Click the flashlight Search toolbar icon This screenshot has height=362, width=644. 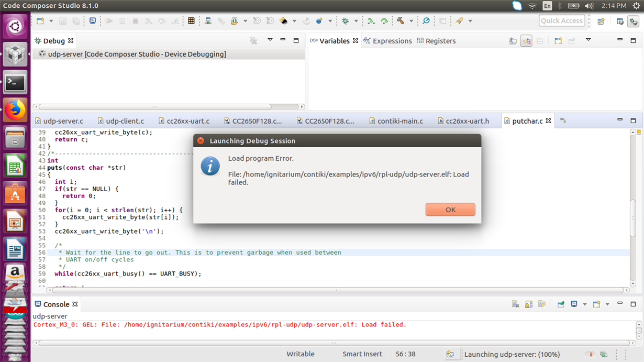[459, 21]
